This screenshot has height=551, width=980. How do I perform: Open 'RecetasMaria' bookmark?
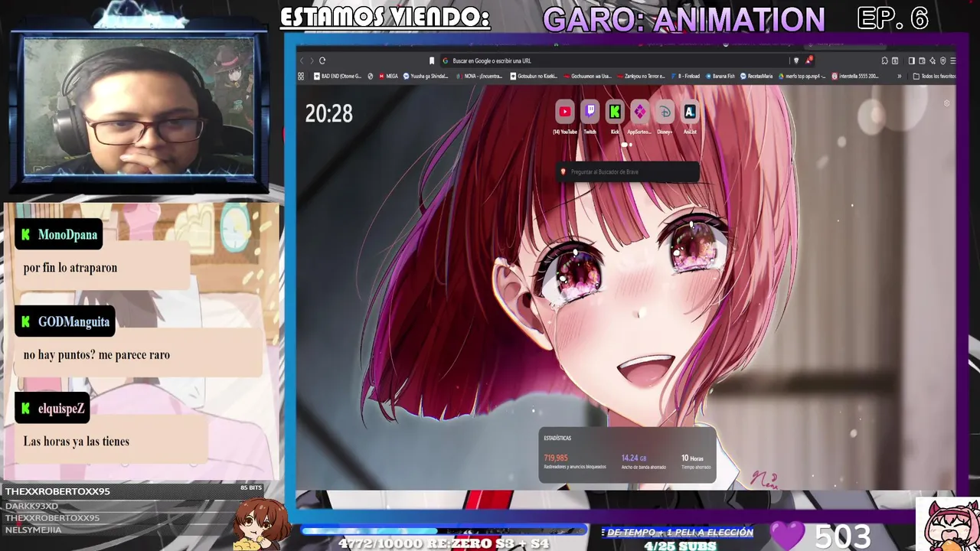coord(756,76)
